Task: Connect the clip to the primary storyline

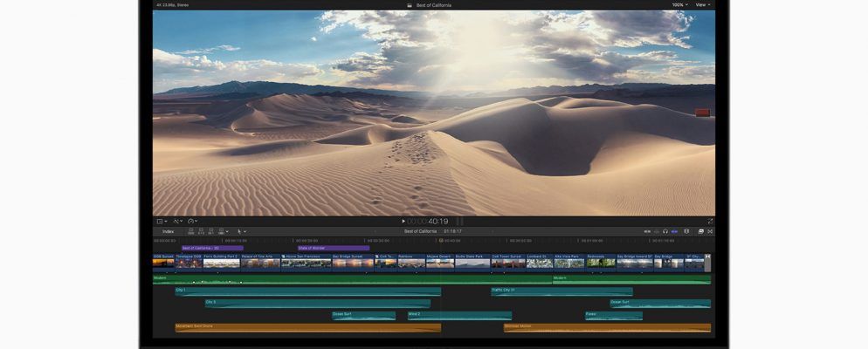Action: click(191, 232)
